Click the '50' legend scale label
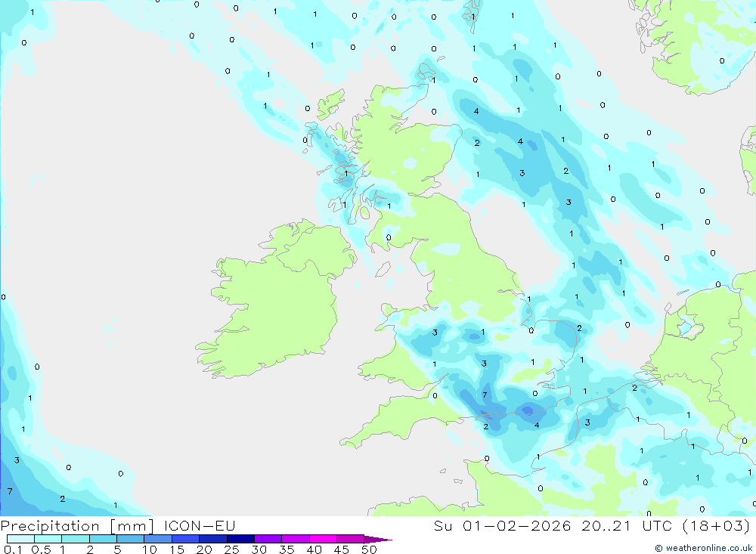 tap(369, 549)
